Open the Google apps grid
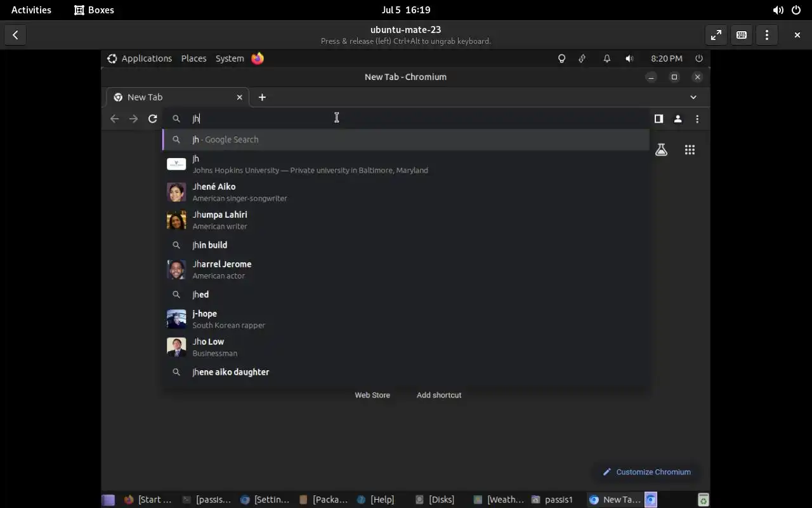 690,150
